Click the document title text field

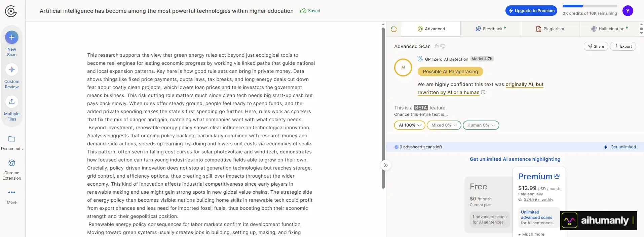[166, 11]
